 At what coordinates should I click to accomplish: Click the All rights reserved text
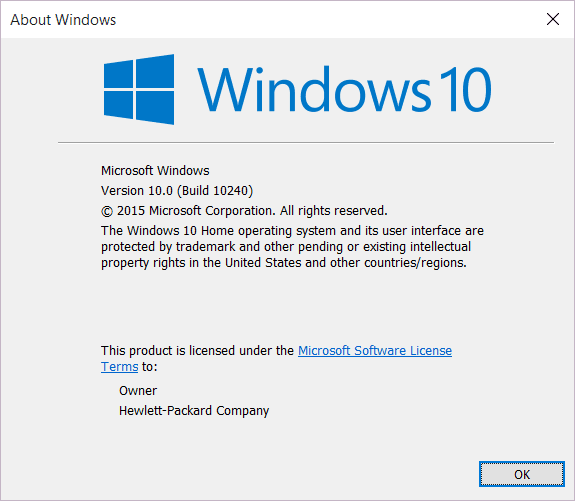334,211
